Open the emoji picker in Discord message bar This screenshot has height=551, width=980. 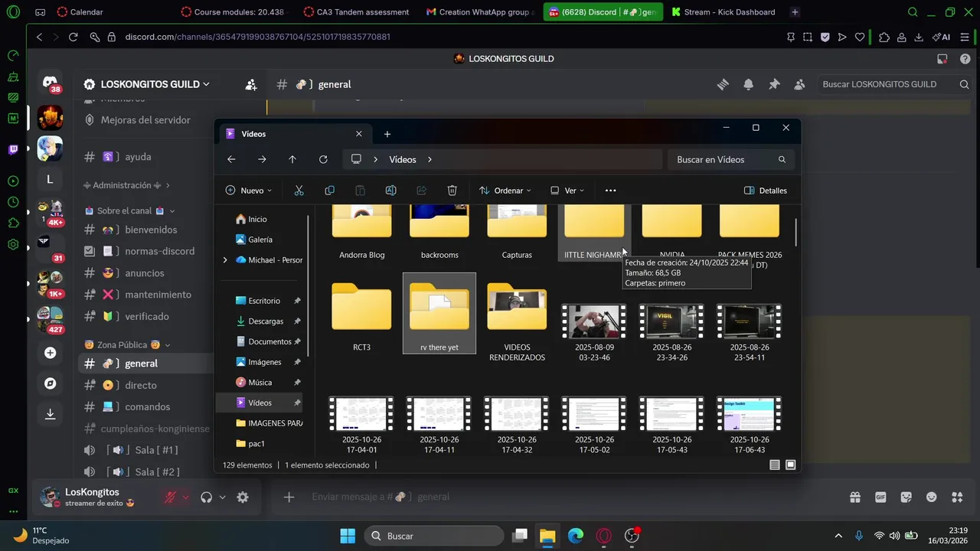click(x=932, y=497)
